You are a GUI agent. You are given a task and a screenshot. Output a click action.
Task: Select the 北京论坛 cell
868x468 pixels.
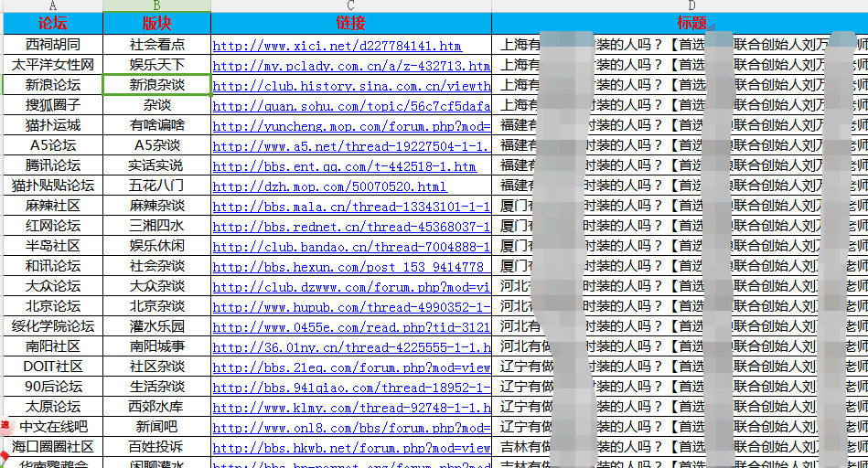52,306
